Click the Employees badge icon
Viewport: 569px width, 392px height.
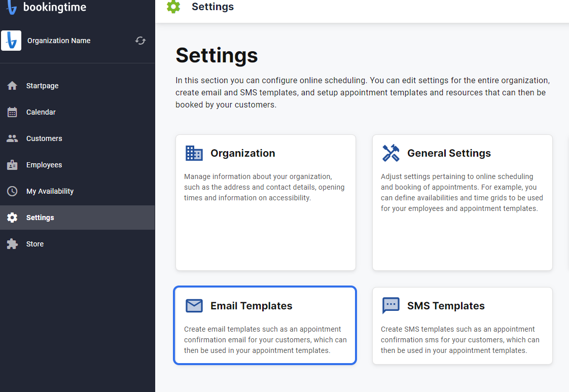click(x=12, y=165)
